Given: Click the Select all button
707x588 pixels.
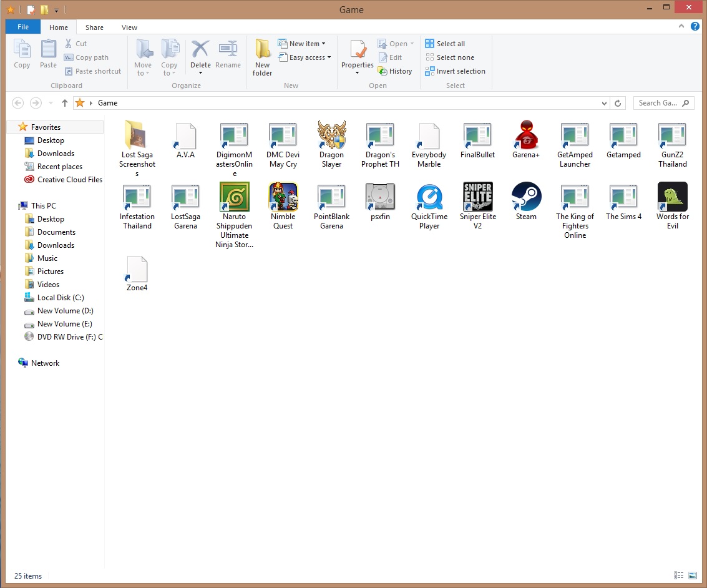Looking at the screenshot, I should 445,44.
